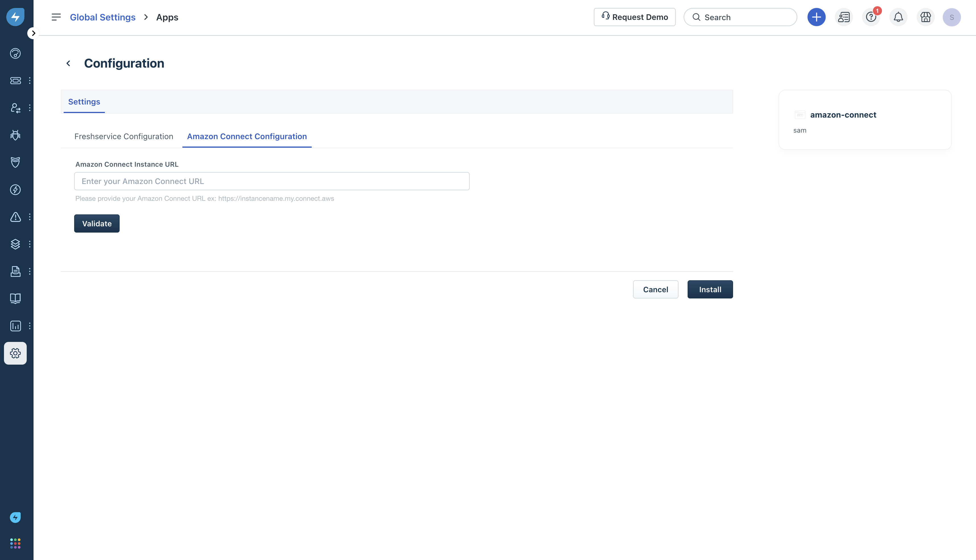Screen dimensions: 976x560
Task: Click the blue plus create button
Action: [816, 17]
